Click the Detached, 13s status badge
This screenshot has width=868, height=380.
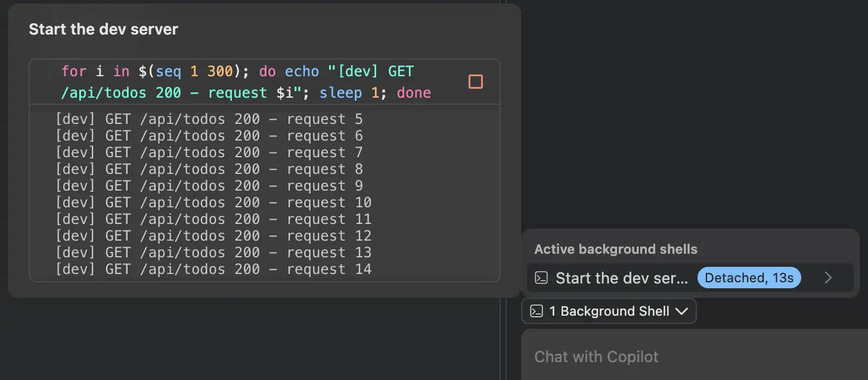(749, 278)
